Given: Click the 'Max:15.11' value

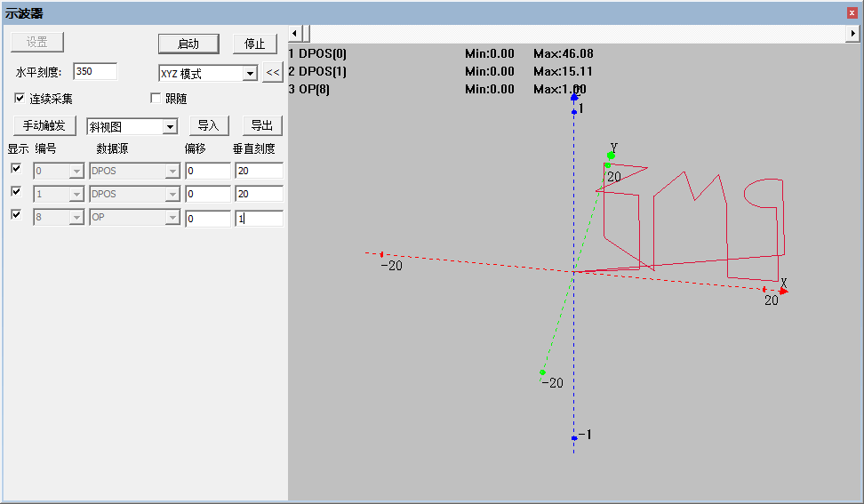Looking at the screenshot, I should 564,72.
